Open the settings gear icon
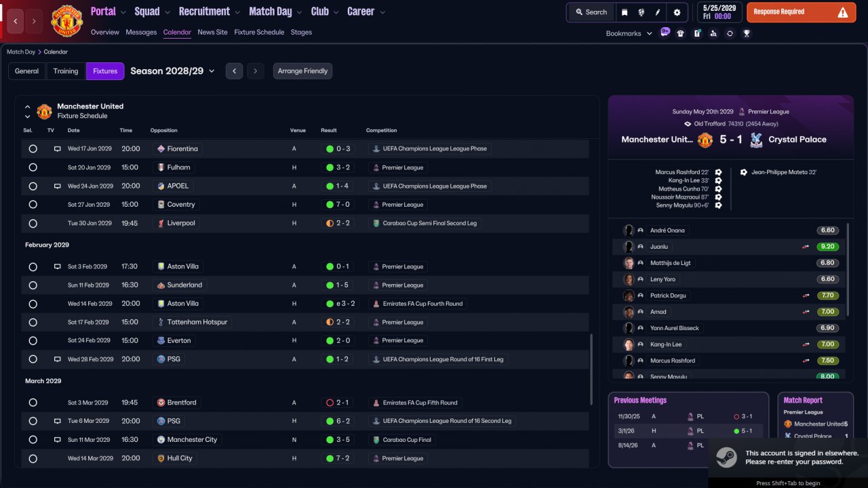This screenshot has height=488, width=868. pos(677,12)
